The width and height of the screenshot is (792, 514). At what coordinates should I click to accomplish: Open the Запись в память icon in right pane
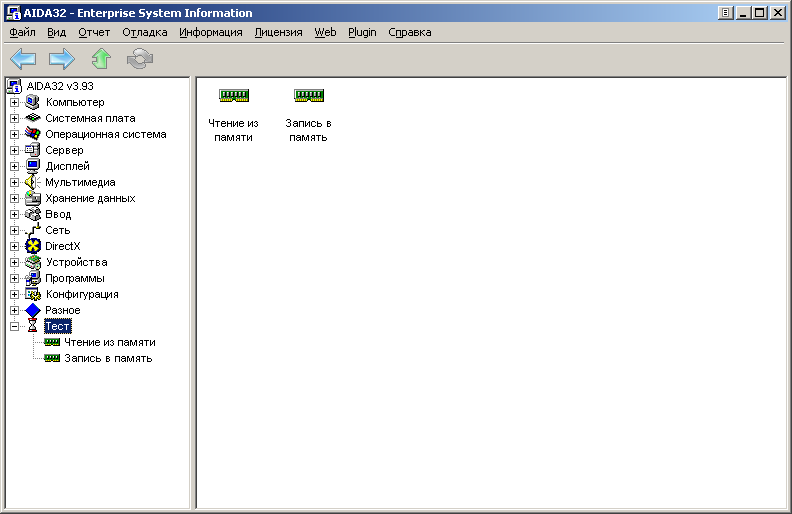[x=309, y=95]
